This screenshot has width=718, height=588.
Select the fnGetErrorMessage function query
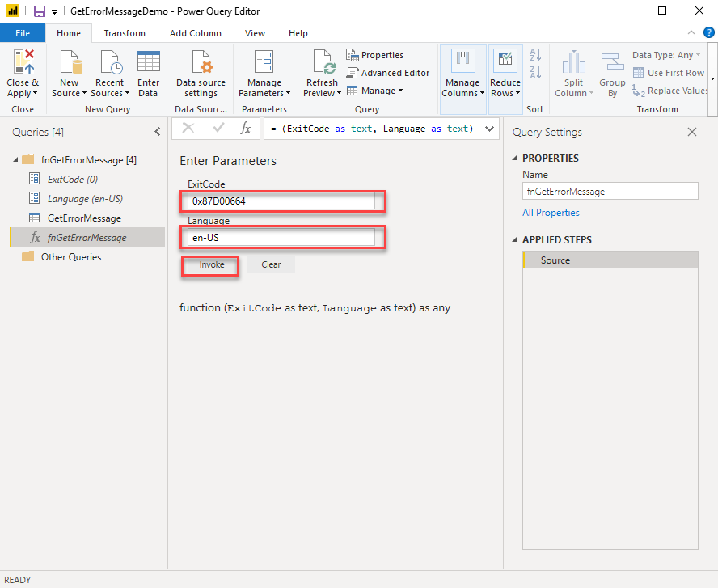point(87,237)
